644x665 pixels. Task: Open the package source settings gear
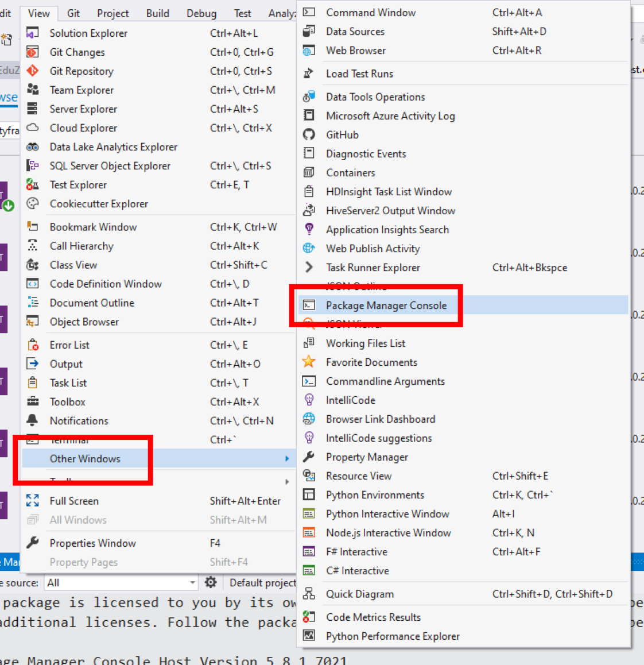coord(211,582)
